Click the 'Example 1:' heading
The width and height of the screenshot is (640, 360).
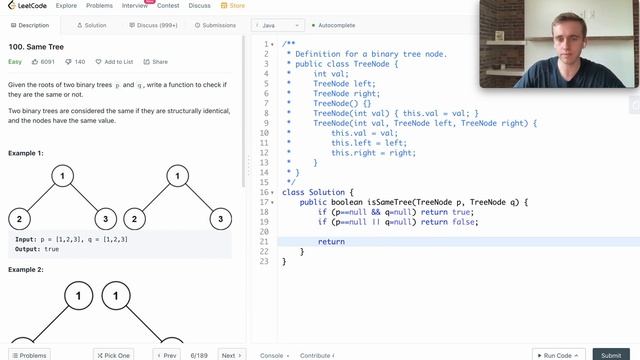(x=26, y=153)
